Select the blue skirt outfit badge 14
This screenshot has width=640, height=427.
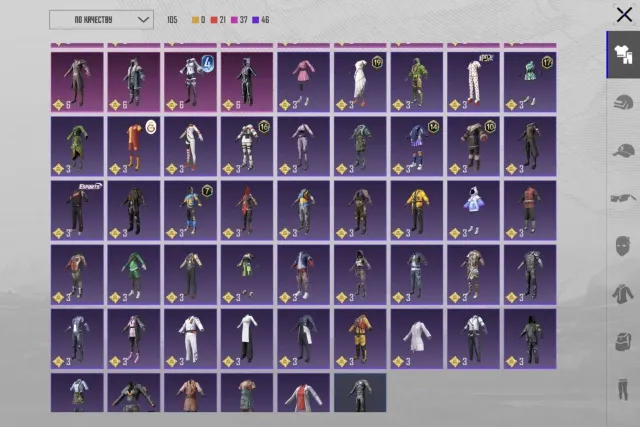point(416,146)
